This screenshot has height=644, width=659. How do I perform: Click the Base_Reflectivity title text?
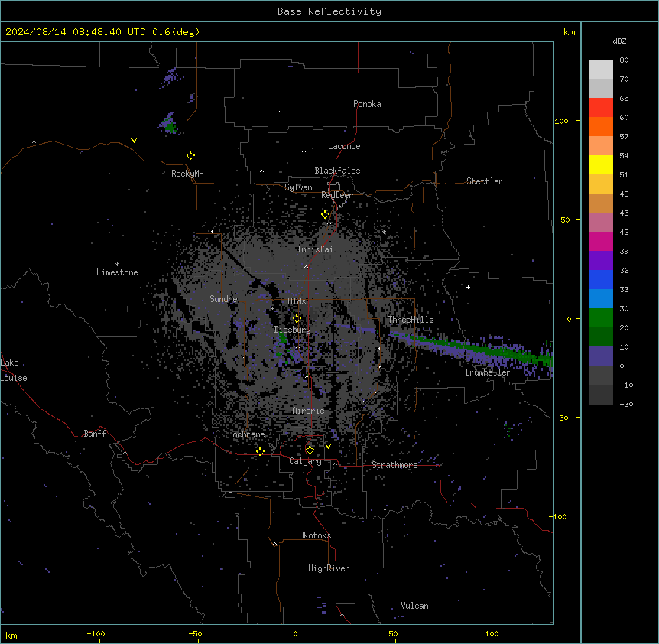pos(329,11)
